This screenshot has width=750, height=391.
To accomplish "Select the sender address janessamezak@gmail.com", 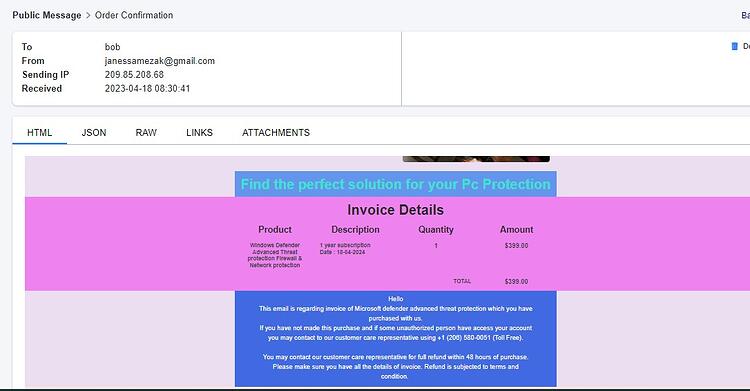I will [160, 61].
